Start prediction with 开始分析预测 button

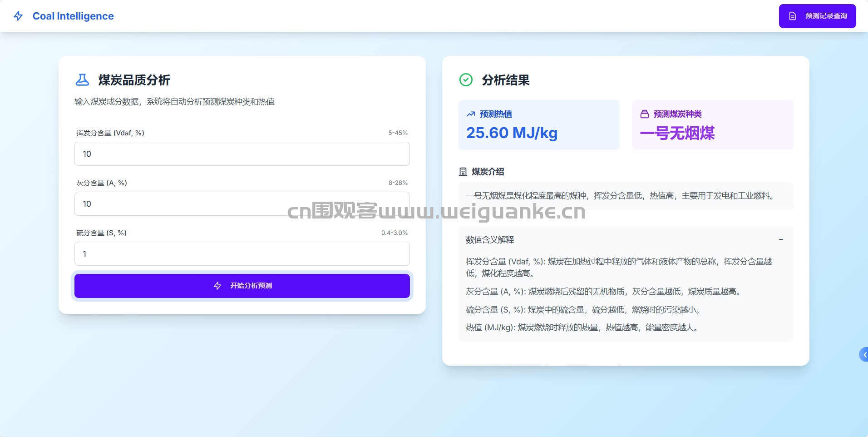pos(242,286)
